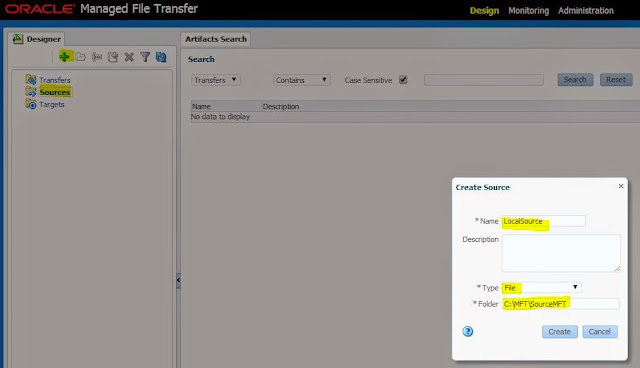This screenshot has height=368, width=640.
Task: Collapse the Designer panel splitter arrow
Action: [x=178, y=280]
